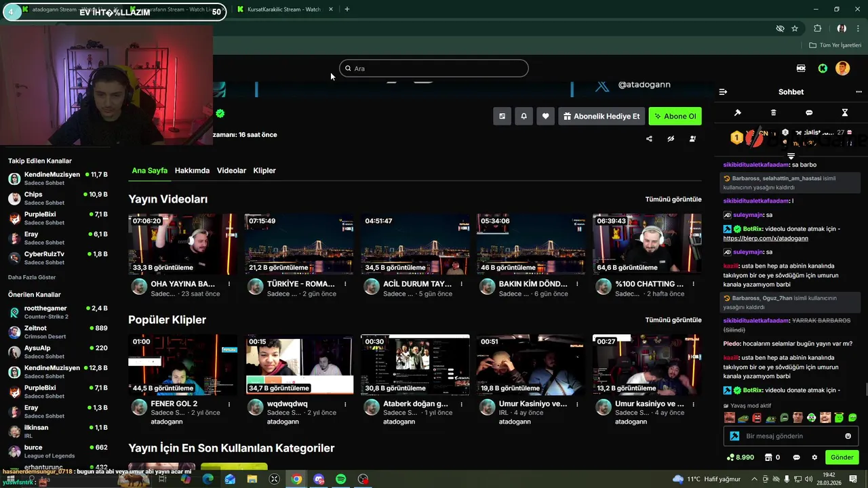Open the notification bell for the channel
This screenshot has height=488, width=868.
click(524, 116)
